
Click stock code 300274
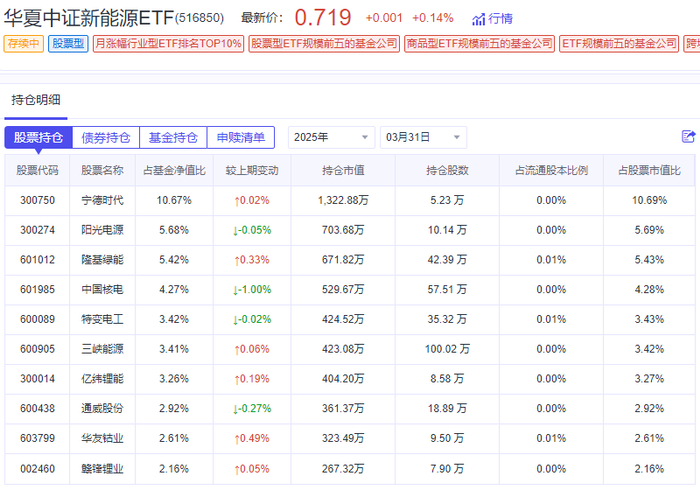(x=38, y=230)
